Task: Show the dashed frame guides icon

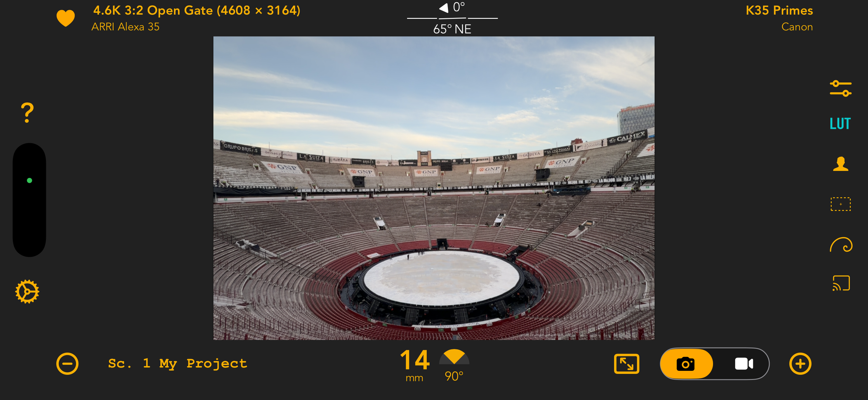Action: pos(841,204)
